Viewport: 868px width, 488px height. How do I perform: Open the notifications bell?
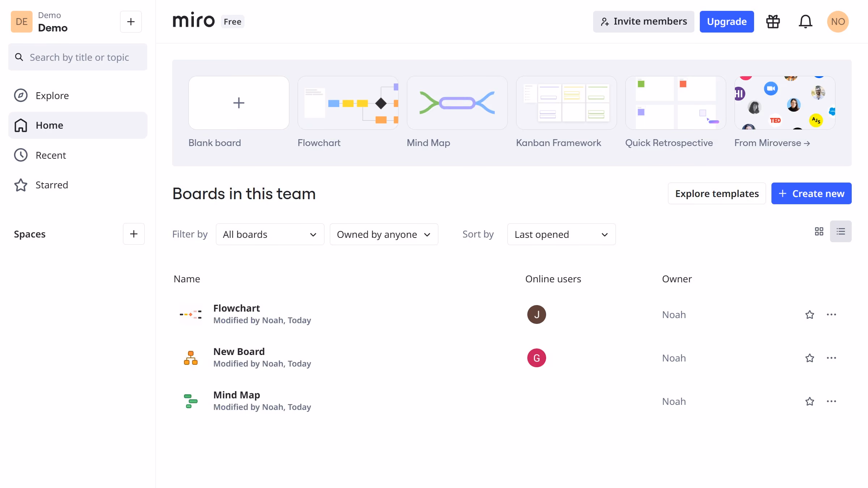805,22
